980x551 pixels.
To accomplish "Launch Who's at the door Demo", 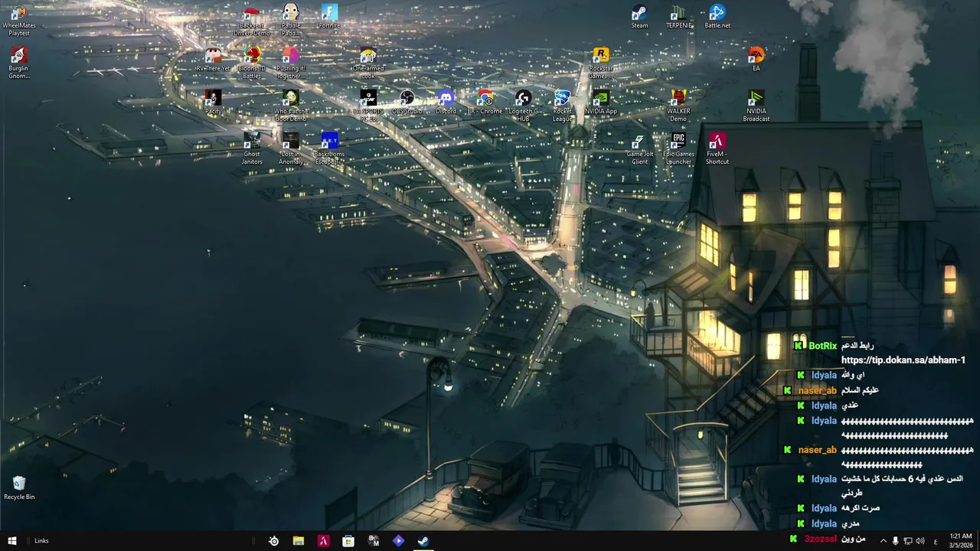I will coord(291,106).
